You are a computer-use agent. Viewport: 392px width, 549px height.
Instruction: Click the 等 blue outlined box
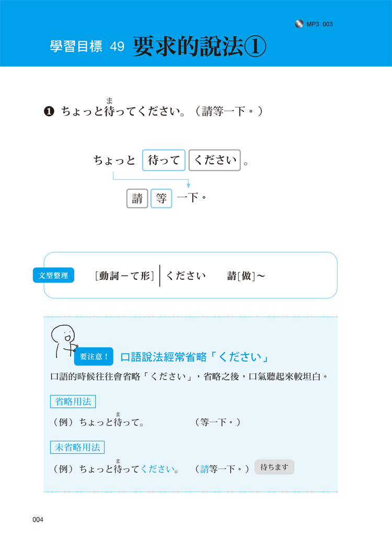point(162,198)
